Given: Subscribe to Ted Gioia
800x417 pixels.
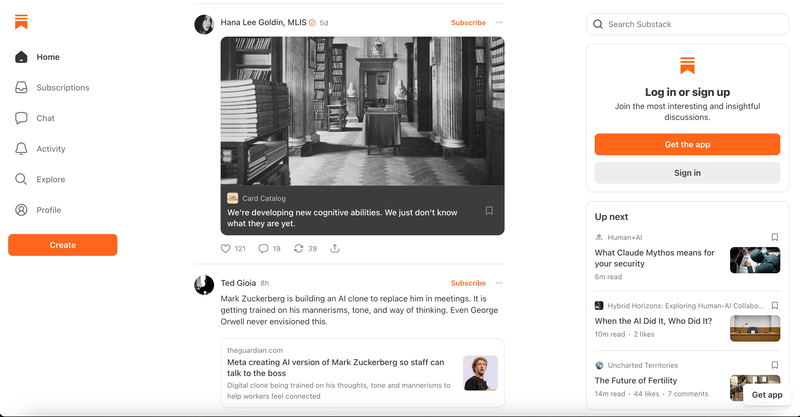Looking at the screenshot, I should tap(468, 283).
